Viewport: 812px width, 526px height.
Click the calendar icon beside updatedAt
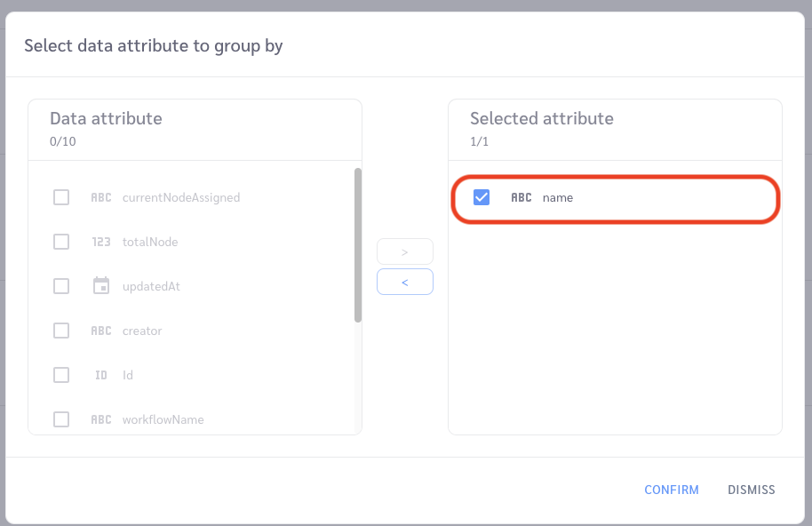(101, 286)
